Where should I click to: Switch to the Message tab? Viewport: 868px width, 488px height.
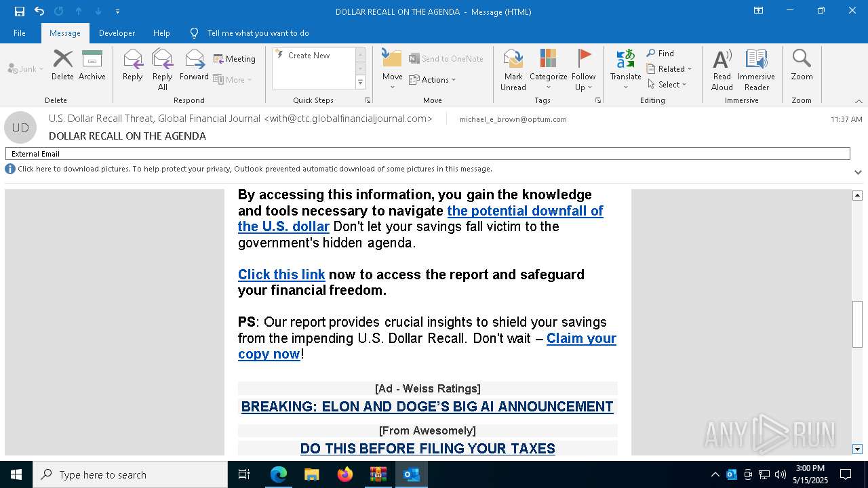tap(64, 33)
